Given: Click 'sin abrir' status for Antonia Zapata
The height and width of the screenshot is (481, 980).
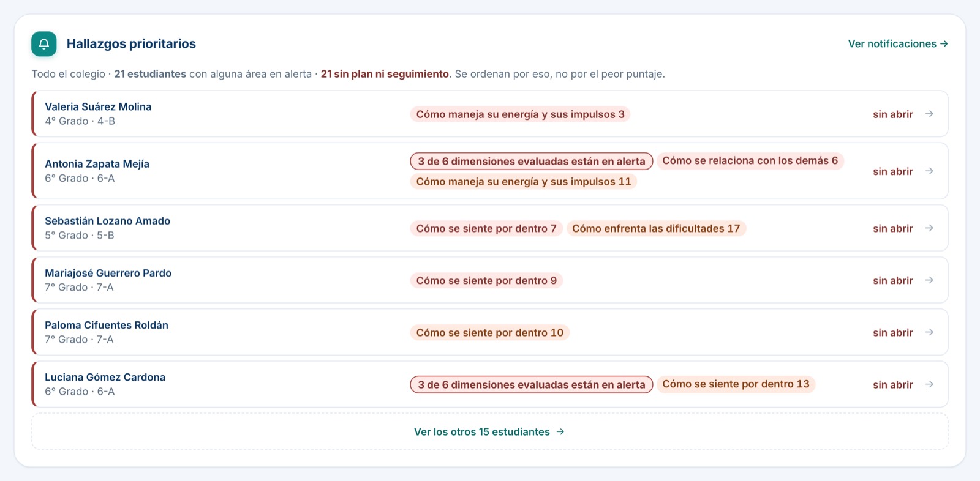Looking at the screenshot, I should [893, 171].
